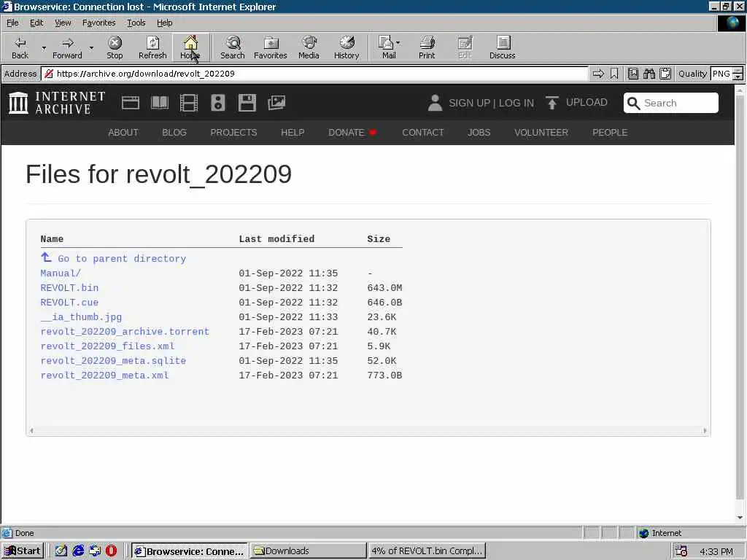The image size is (747, 560).
Task: Show the History pane
Action: point(347,47)
